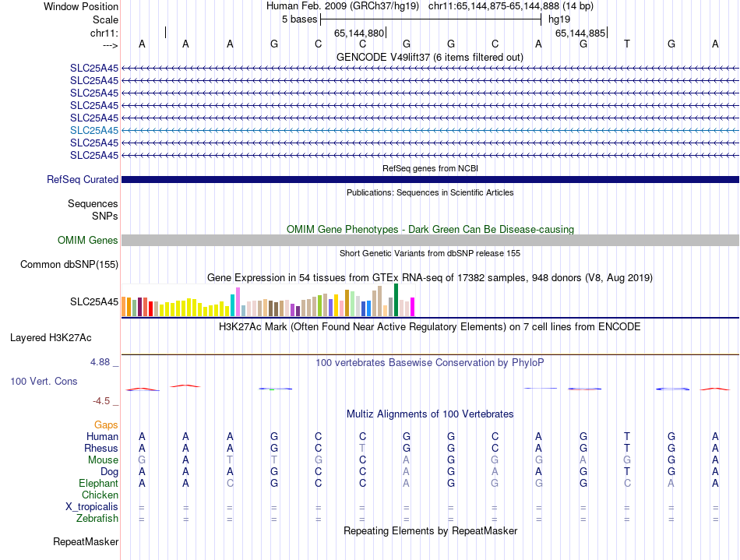Click SLC25A45 label beside the GTEx bar chart
Viewport: 740px width, 560px height.
(94, 301)
